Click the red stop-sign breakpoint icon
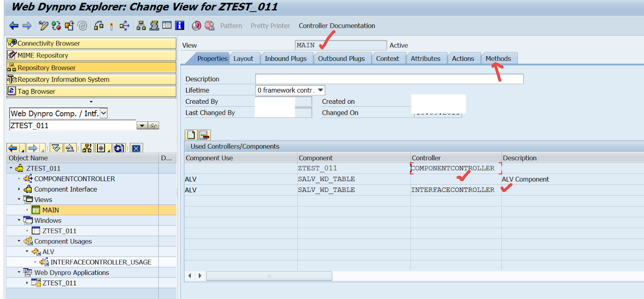This screenshot has height=299, width=644. tap(209, 26)
